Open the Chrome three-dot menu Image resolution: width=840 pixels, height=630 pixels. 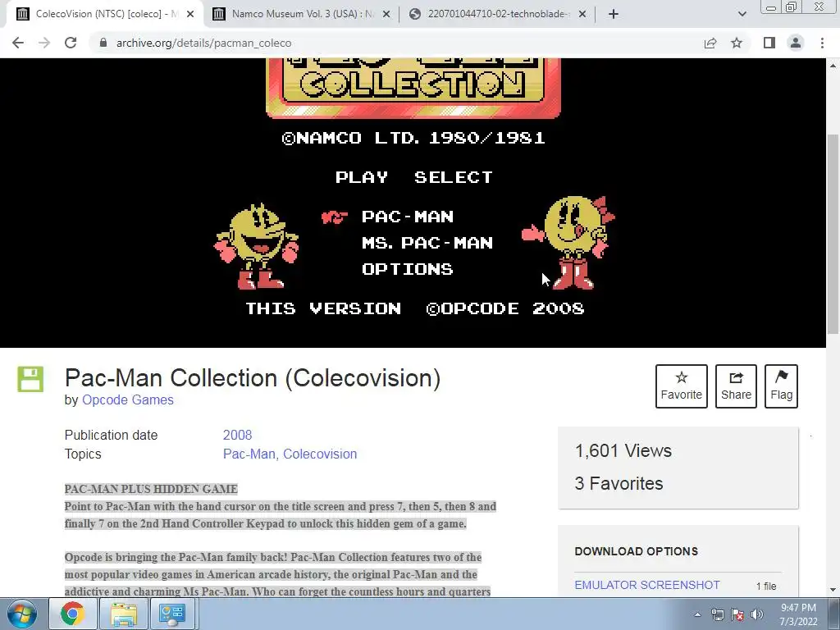822,43
